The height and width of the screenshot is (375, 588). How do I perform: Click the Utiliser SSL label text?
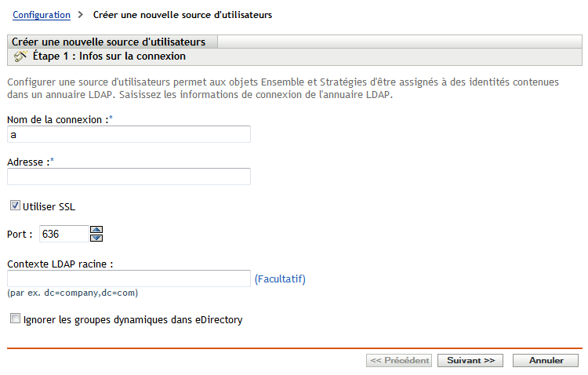(49, 206)
